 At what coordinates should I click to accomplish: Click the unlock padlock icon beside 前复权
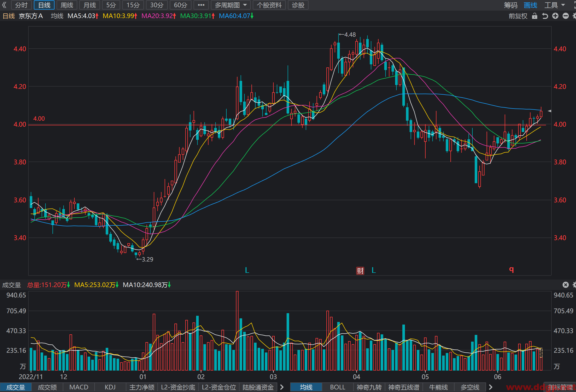[535, 16]
